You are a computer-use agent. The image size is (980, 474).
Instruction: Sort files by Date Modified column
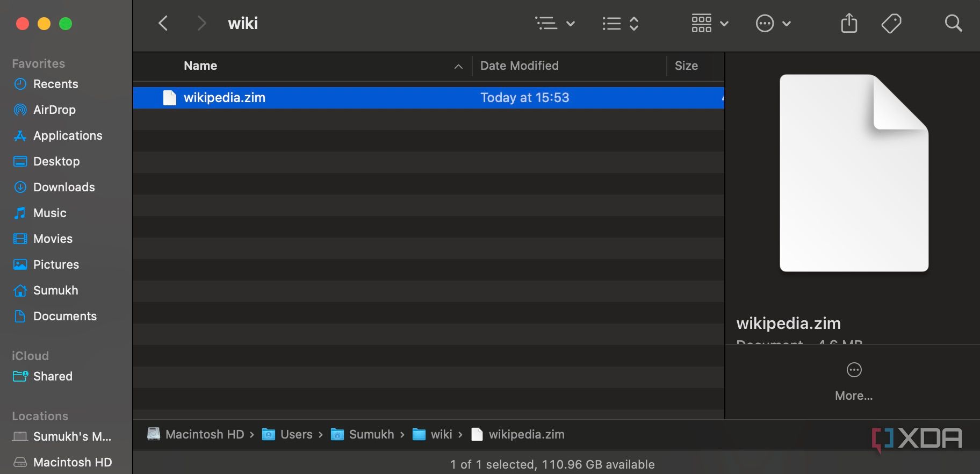[x=520, y=66]
